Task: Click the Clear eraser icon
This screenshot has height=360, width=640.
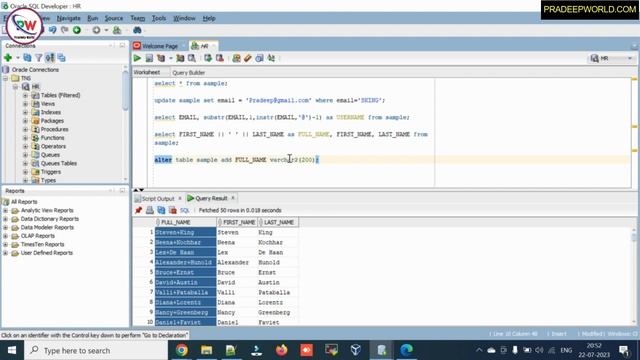Action: pos(247,58)
